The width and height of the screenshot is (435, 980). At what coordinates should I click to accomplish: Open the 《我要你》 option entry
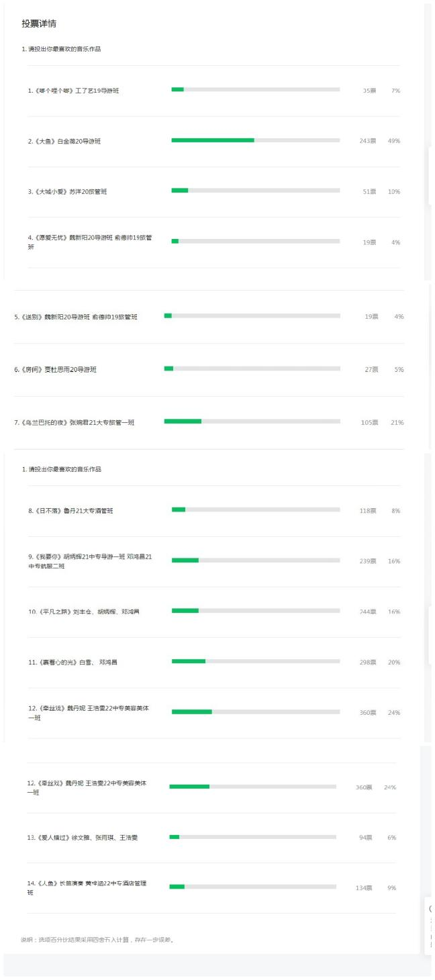pyautogui.click(x=90, y=561)
